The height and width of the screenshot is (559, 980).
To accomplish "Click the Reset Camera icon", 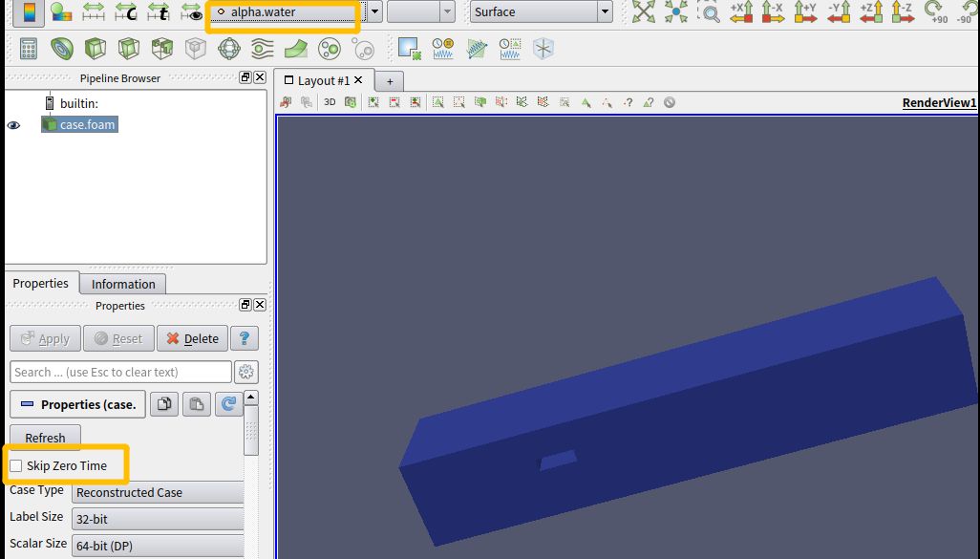I will coord(644,12).
